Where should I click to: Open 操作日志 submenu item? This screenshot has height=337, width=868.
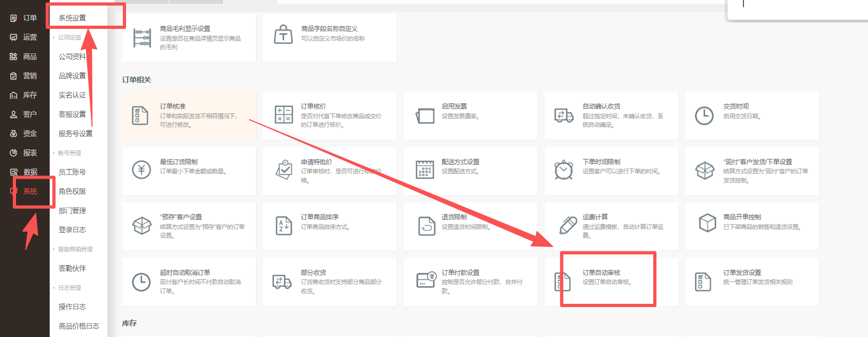pos(72,307)
